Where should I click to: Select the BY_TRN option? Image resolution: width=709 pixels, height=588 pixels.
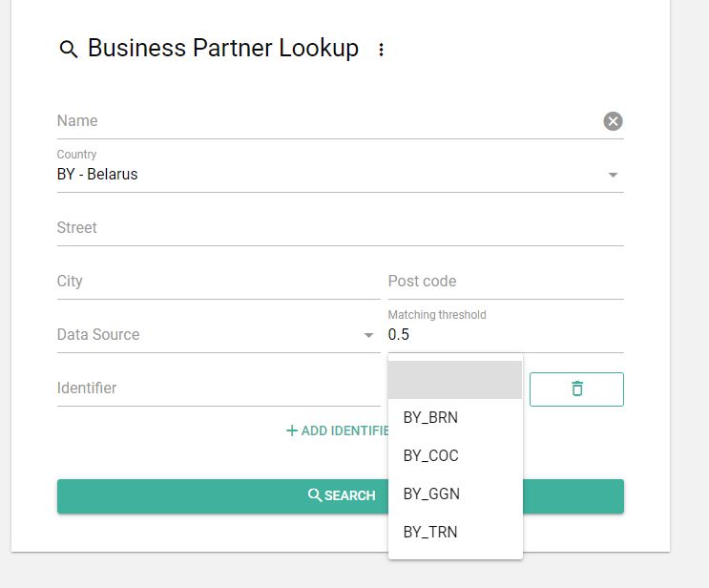tap(430, 532)
